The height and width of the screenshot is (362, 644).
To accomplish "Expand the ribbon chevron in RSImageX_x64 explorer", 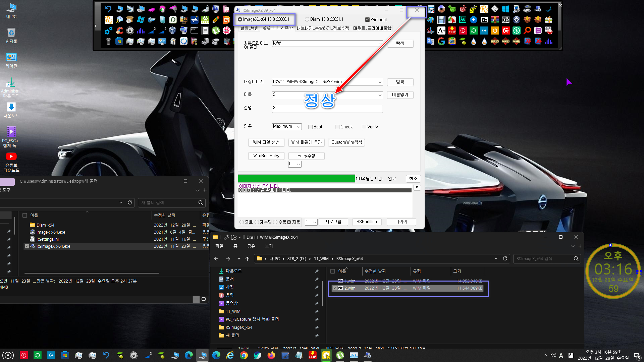I will coord(573,246).
